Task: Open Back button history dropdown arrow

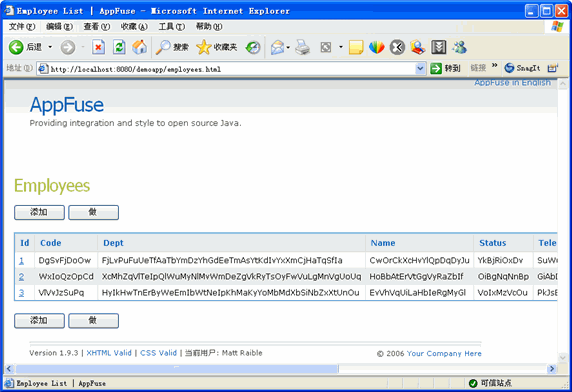Action: tap(50, 47)
